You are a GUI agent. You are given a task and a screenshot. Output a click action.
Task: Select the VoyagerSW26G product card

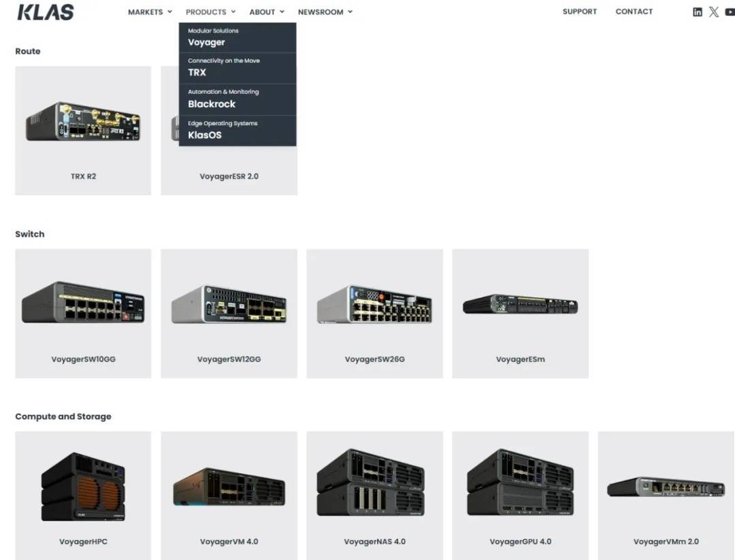click(x=374, y=313)
